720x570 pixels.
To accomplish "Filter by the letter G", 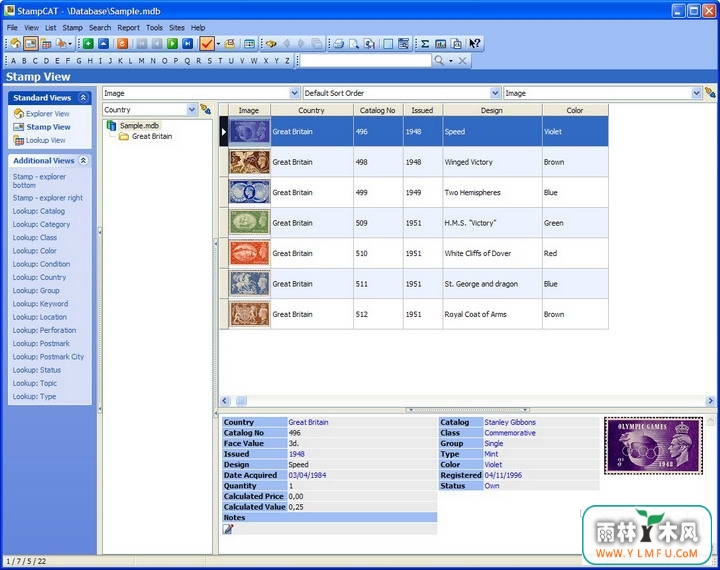I will 79,61.
